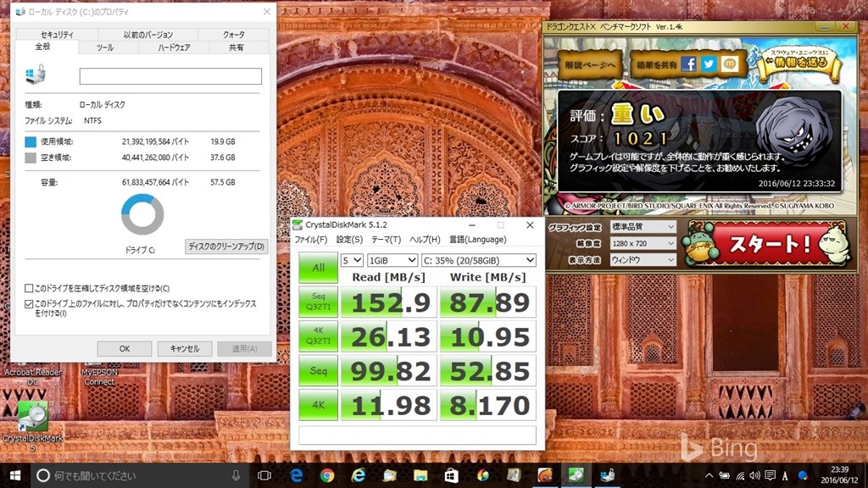868x488 pixels.
Task: Open CrystalDiskMark 設定(S) menu
Action: click(349, 240)
